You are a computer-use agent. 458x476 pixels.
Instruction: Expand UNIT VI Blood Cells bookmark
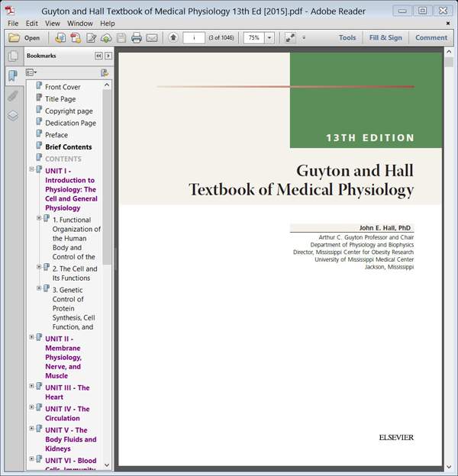[x=31, y=458]
